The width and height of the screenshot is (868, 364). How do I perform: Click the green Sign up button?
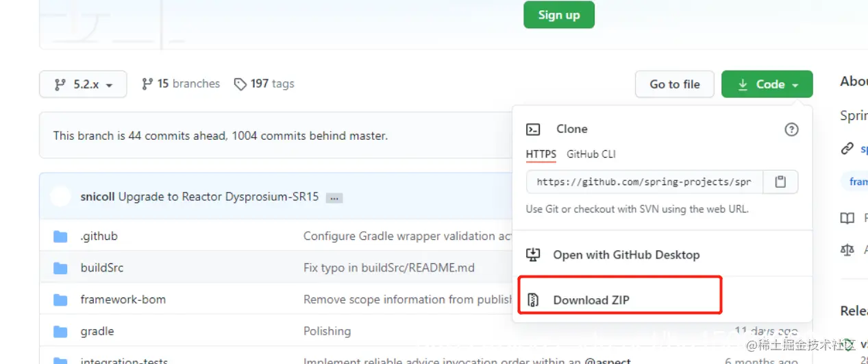click(x=558, y=15)
